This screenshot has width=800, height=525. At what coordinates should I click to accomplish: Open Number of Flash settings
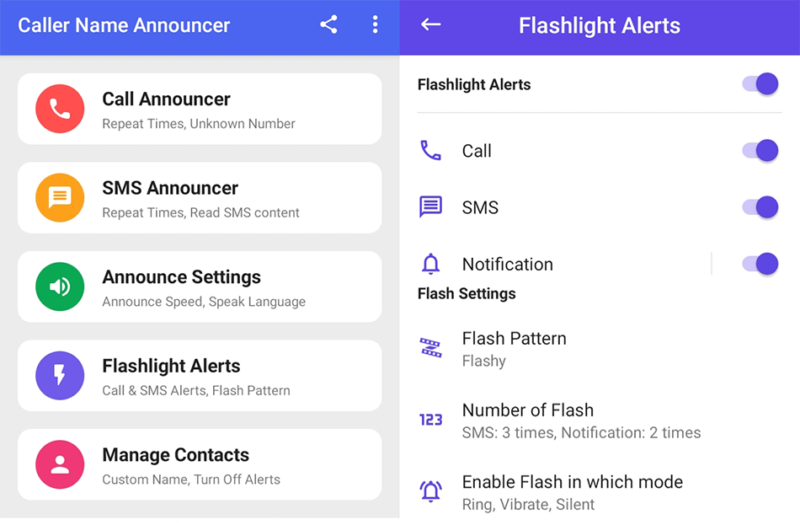point(599,421)
